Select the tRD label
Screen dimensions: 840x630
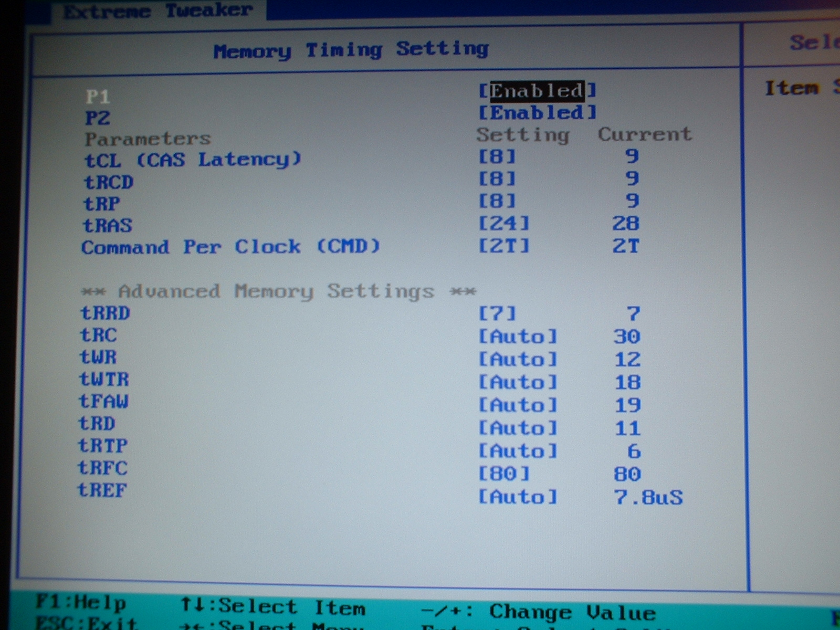97,423
